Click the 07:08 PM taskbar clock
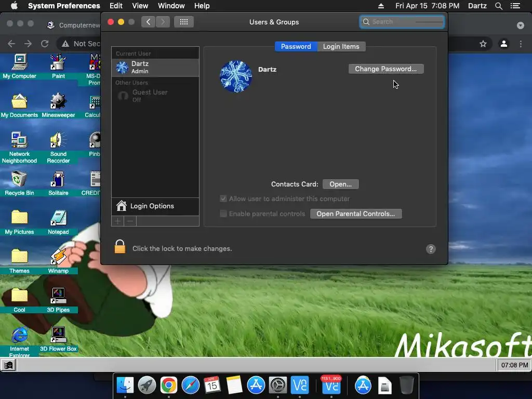 point(514,365)
